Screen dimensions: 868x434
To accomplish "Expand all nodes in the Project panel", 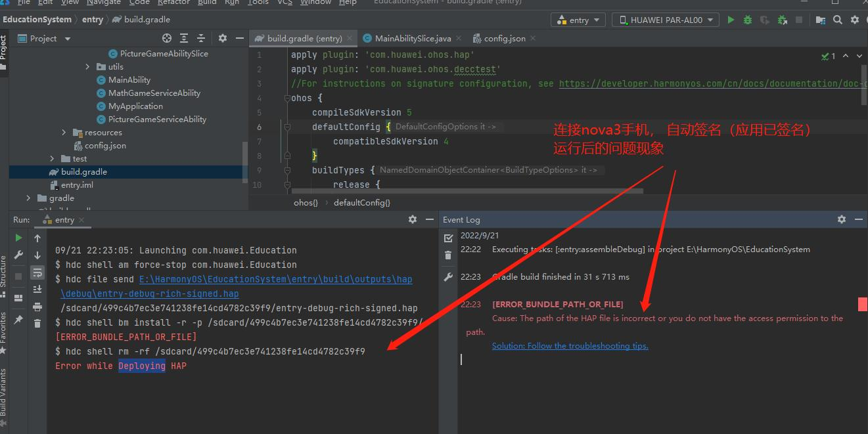I will 184,39.
